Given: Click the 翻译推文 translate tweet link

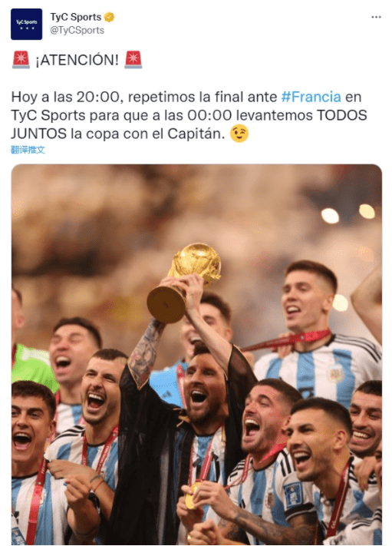Looking at the screenshot, I should click(x=28, y=150).
